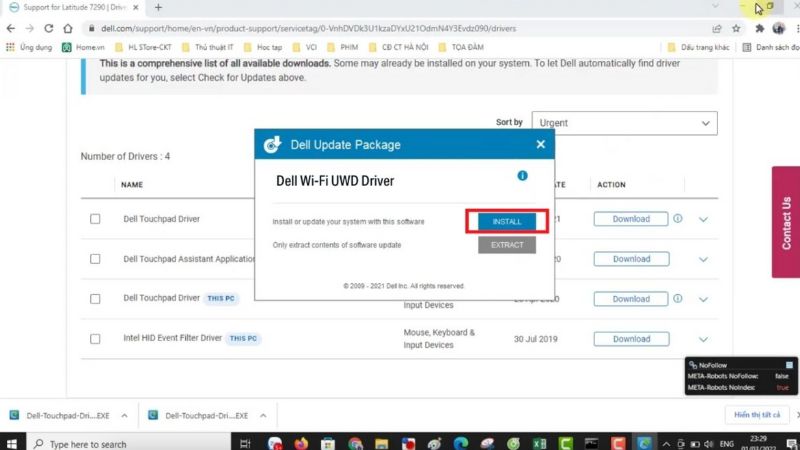Expand the first Dell Touchpad Driver row details

pyautogui.click(x=704, y=219)
